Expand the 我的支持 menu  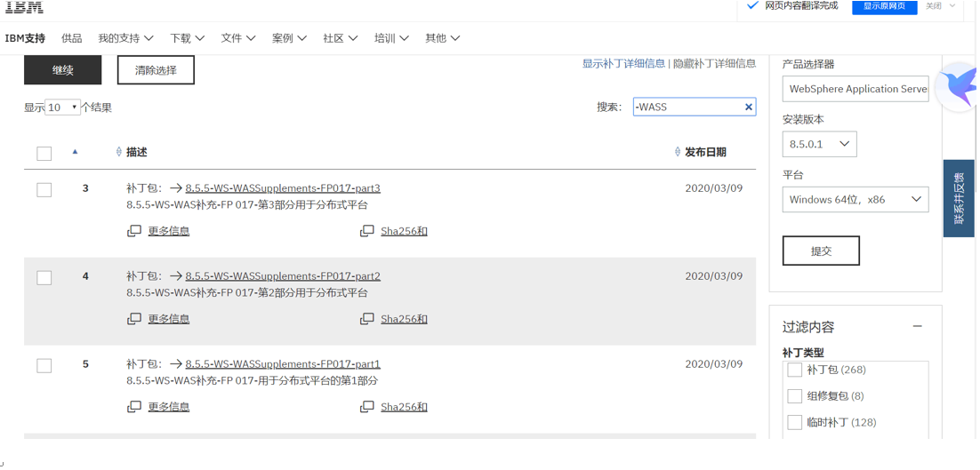point(125,38)
